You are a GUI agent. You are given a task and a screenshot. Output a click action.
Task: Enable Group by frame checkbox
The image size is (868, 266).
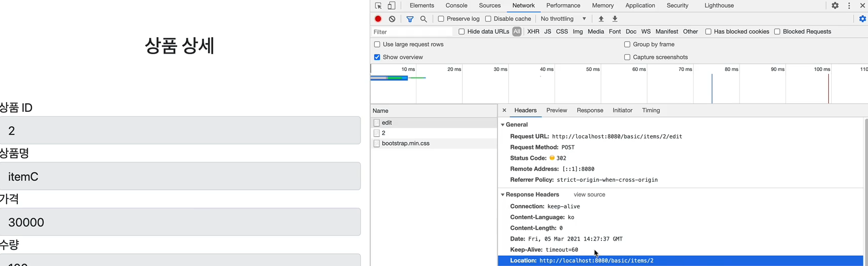(627, 44)
